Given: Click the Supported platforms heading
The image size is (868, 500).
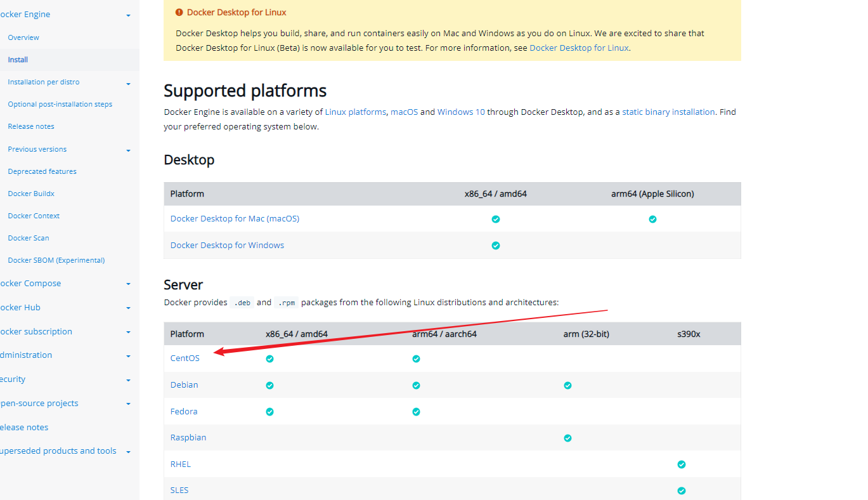Looking at the screenshot, I should tap(245, 91).
